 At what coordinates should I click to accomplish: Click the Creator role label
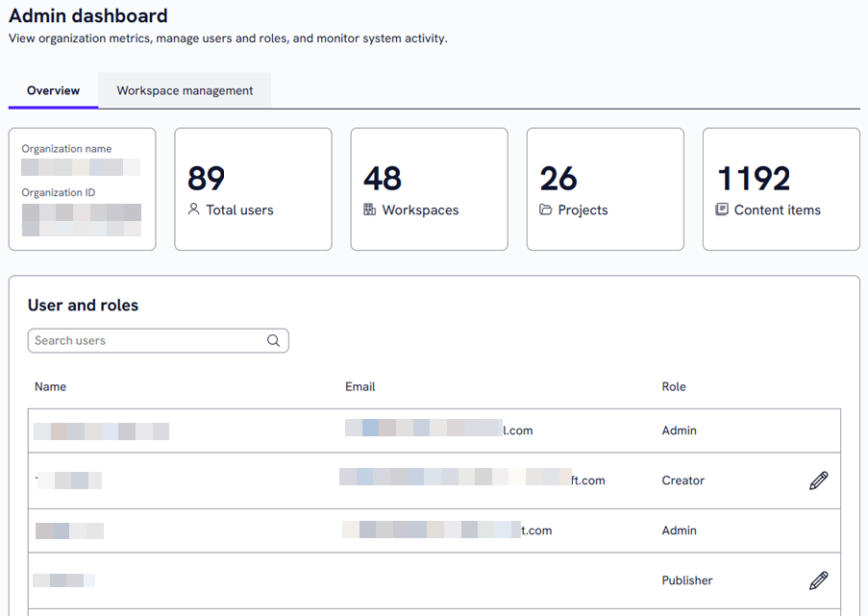683,480
